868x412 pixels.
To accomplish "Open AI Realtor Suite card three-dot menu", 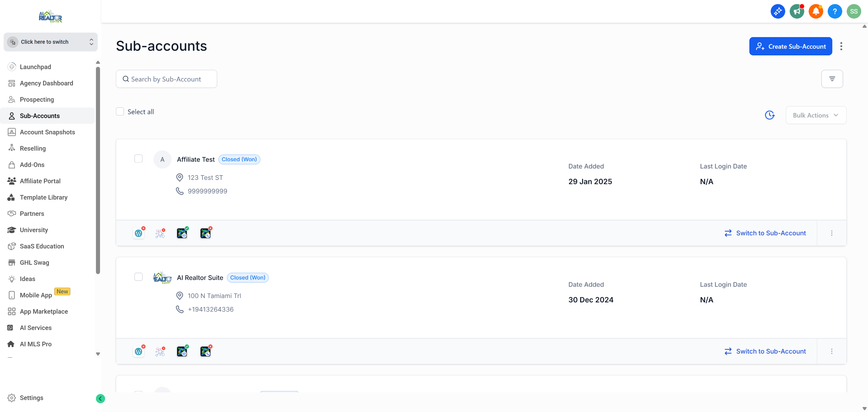I will coord(831,351).
